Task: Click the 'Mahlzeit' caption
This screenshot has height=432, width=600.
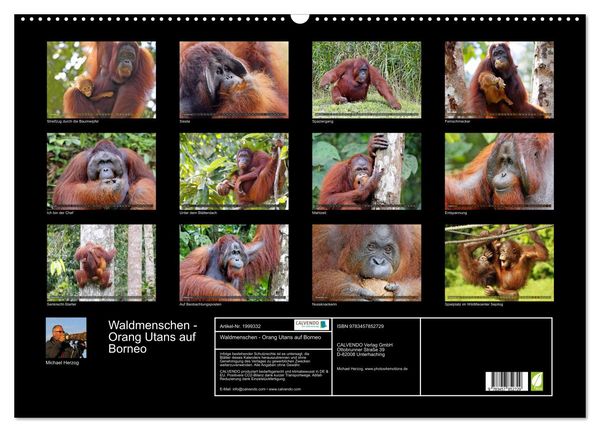Action: [319, 213]
